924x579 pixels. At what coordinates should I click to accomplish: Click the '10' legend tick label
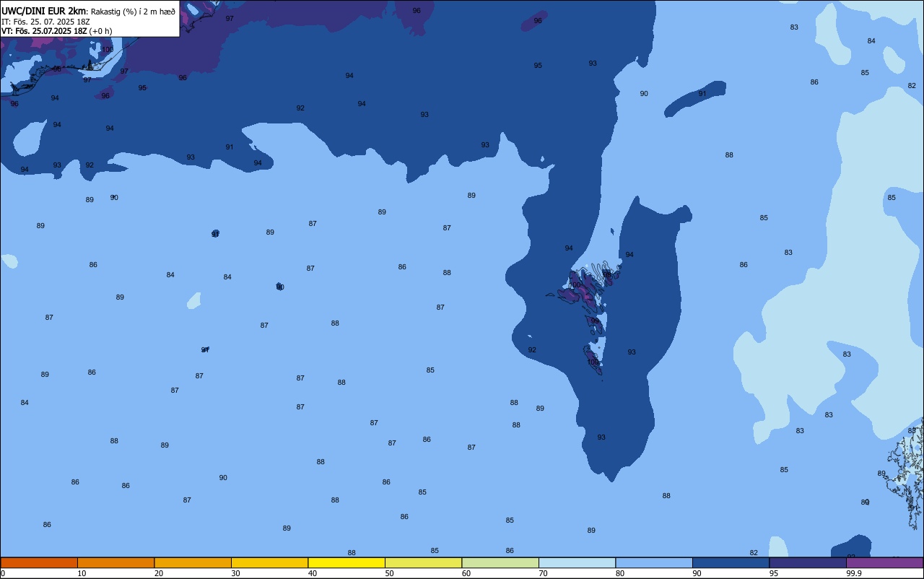click(82, 573)
